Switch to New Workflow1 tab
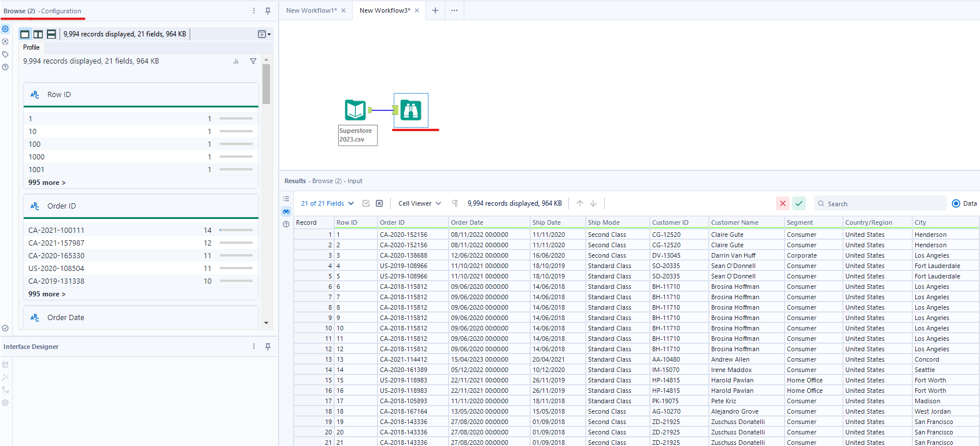This screenshot has width=980, height=446. [x=311, y=10]
